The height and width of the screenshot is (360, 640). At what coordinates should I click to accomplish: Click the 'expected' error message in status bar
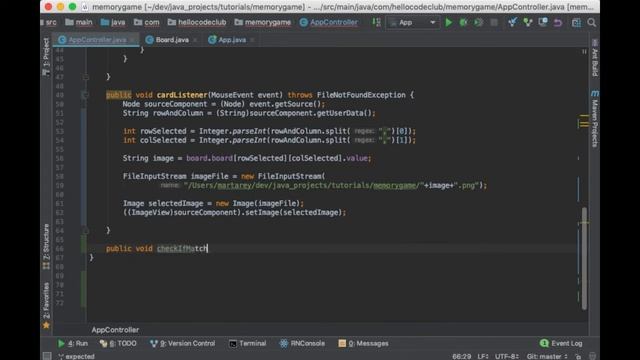[80, 356]
